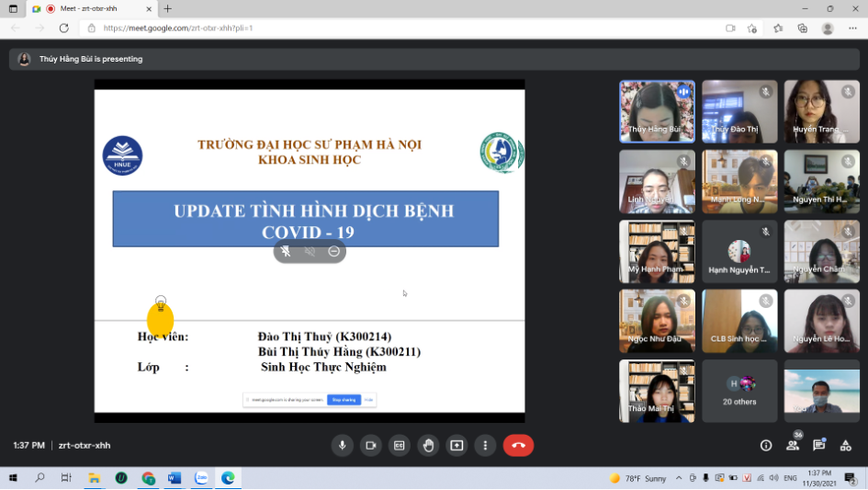Turn on closed captions
This screenshot has width=868, height=490.
pyautogui.click(x=399, y=446)
